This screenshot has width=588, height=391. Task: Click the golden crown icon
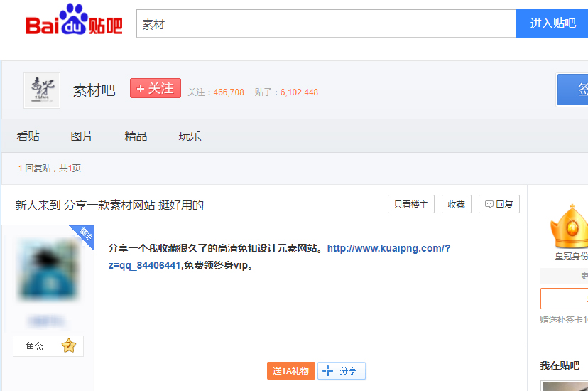(x=570, y=227)
